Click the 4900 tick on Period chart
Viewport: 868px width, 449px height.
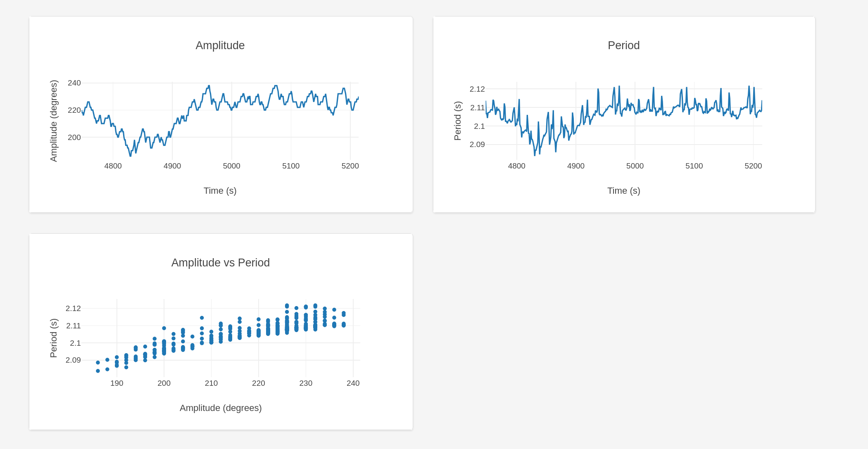(x=575, y=166)
